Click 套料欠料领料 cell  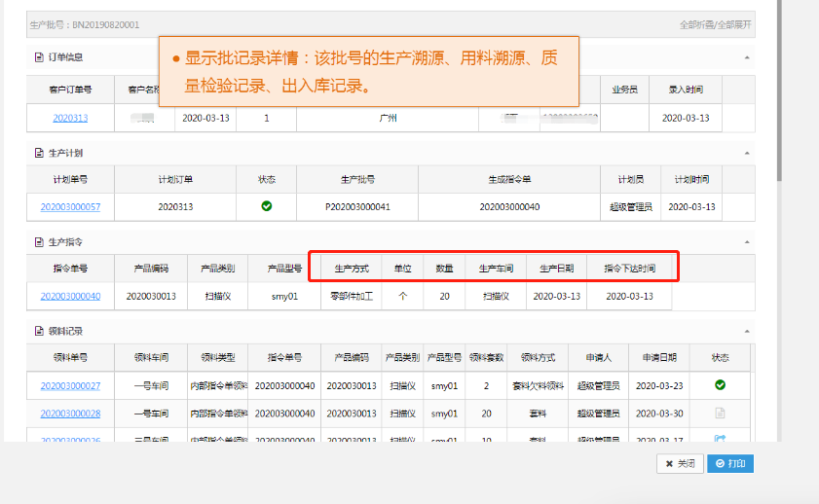[x=538, y=385]
